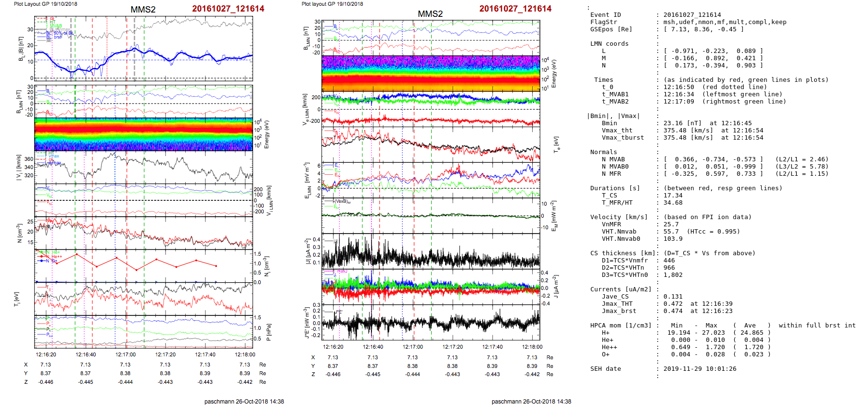Click the T_CS duration value 17.34
Screen dimensions: 868x405
point(673,196)
